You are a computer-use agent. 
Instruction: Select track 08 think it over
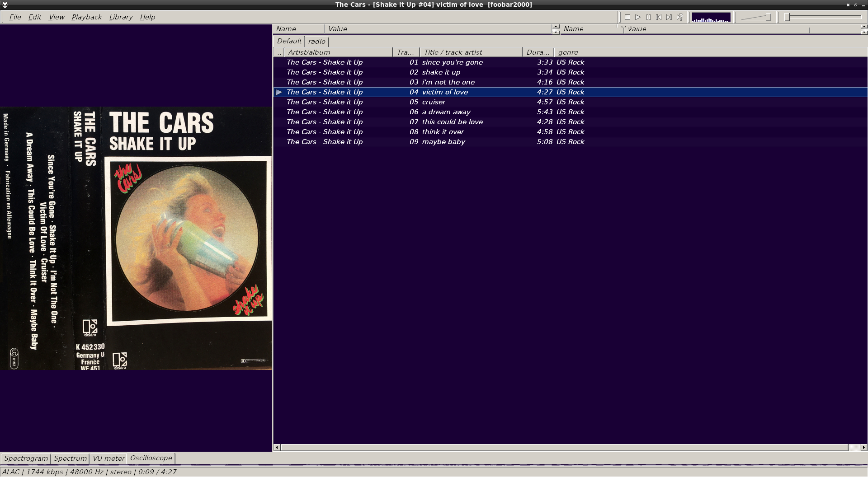click(571, 132)
